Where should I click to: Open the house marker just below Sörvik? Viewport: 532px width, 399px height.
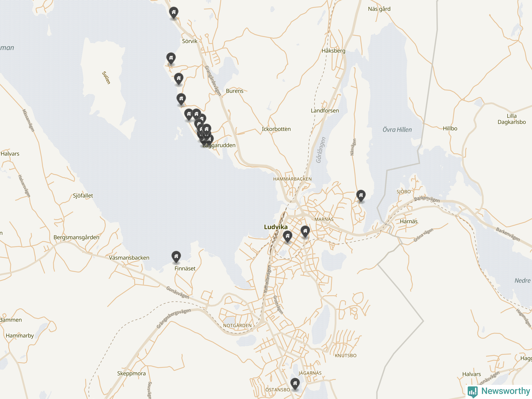tap(171, 58)
